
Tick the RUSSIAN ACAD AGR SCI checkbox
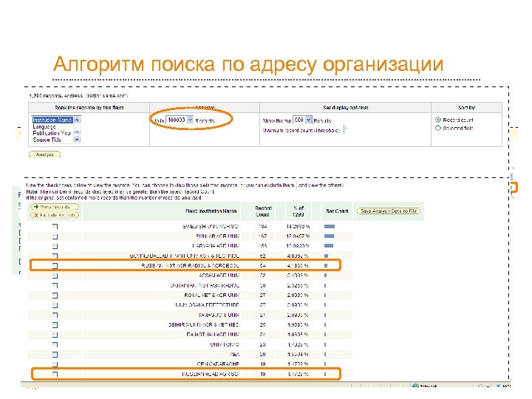pyautogui.click(x=55, y=374)
